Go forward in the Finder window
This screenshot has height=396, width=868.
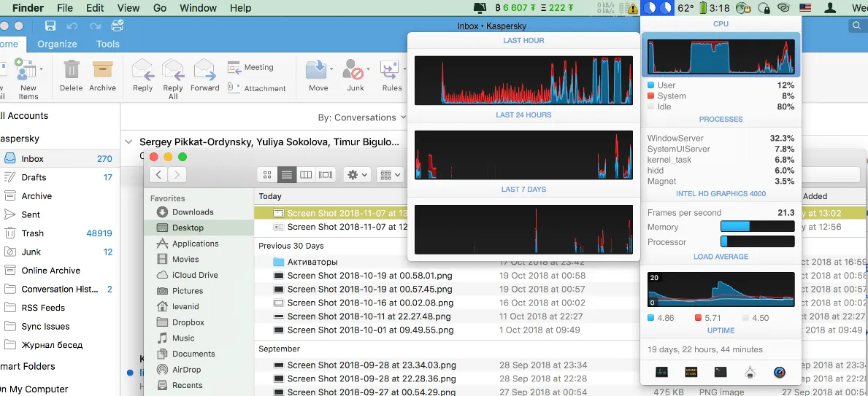click(177, 175)
